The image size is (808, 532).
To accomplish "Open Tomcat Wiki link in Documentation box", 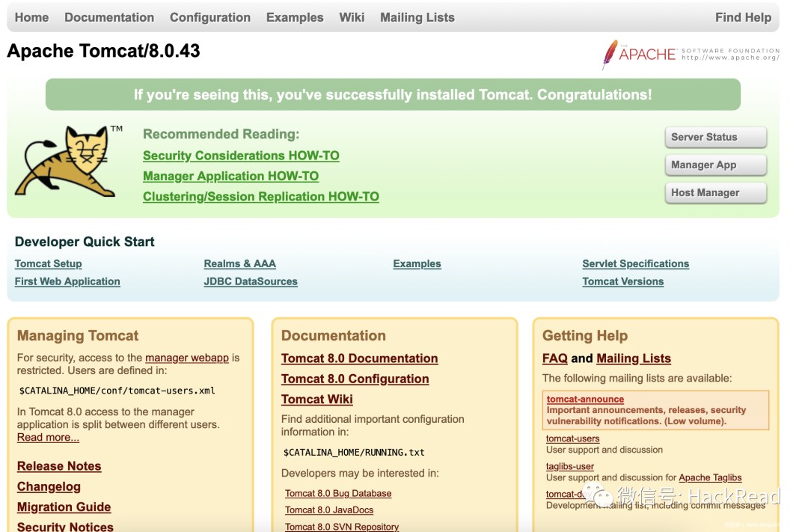I will (317, 400).
